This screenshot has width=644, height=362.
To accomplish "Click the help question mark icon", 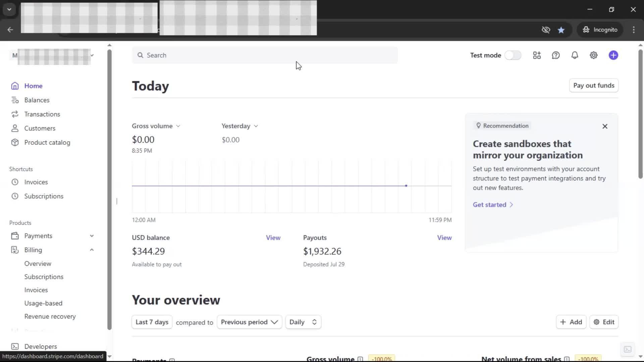I will point(556,55).
